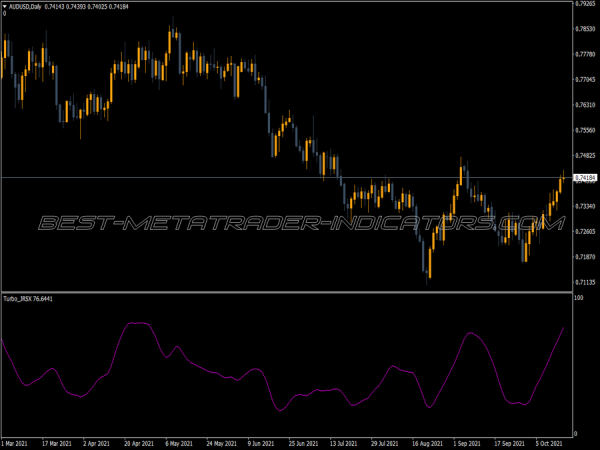The image size is (600, 450).
Task: Click the 16 Aug 2021 date label
Action: [418, 443]
